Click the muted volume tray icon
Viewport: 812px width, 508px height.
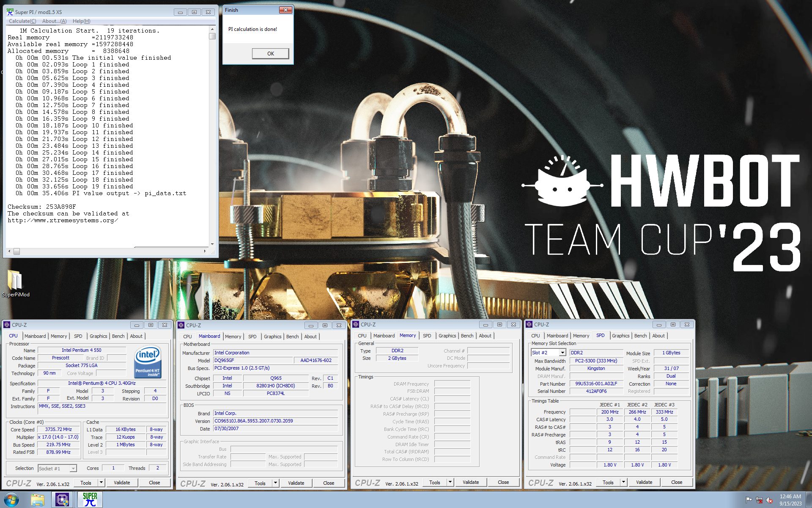coord(770,500)
